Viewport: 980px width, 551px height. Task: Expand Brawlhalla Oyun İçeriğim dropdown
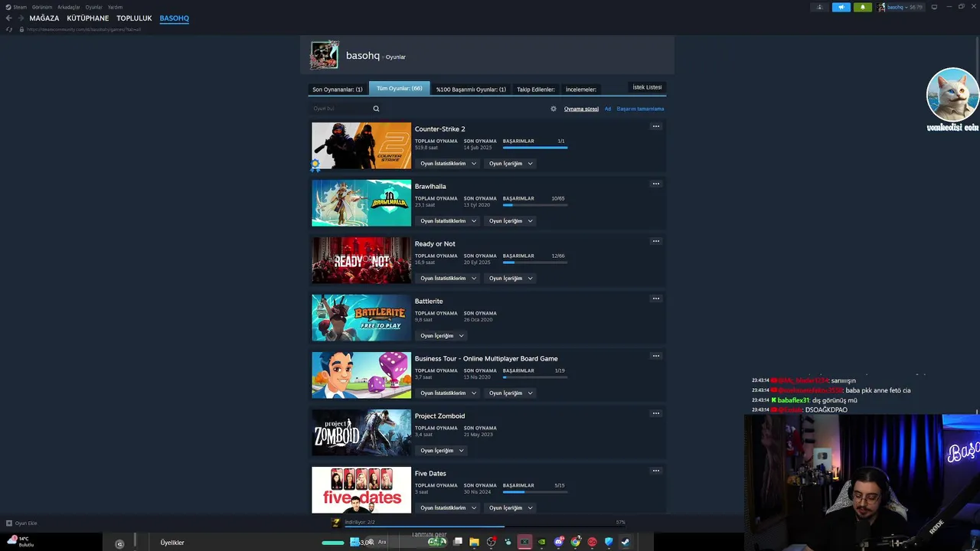tap(511, 221)
